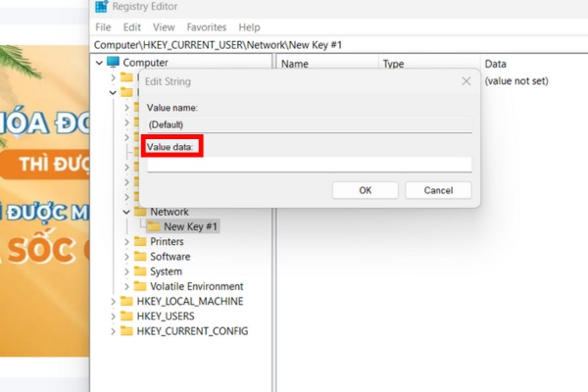588x392 pixels.
Task: Click Cancel in Edit String dialog
Action: tap(438, 190)
